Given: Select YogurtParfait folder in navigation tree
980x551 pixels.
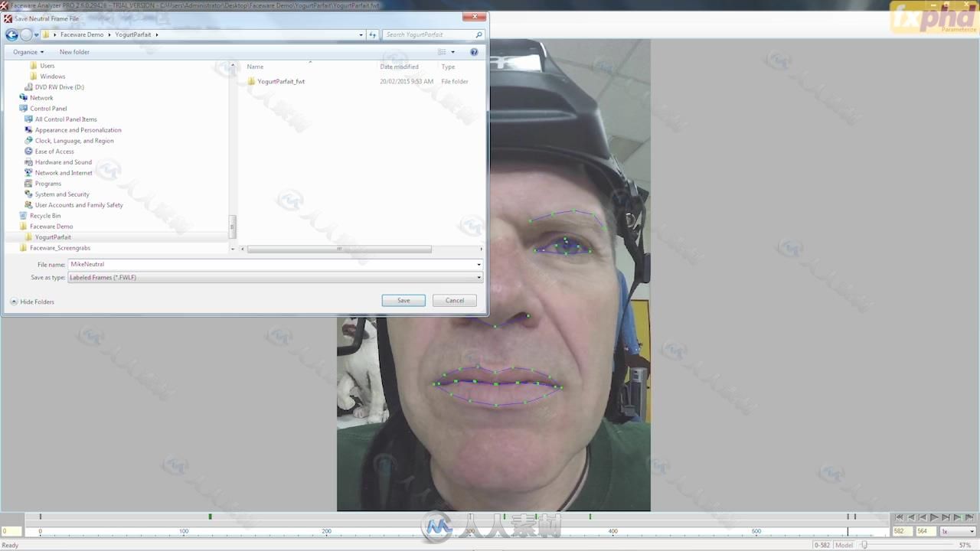Looking at the screenshot, I should [x=53, y=237].
